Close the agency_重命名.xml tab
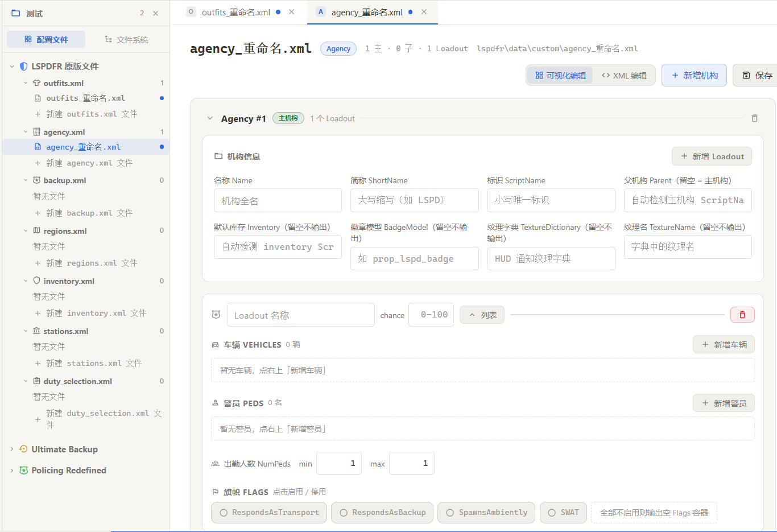Image resolution: width=777 pixels, height=532 pixels. (424, 12)
